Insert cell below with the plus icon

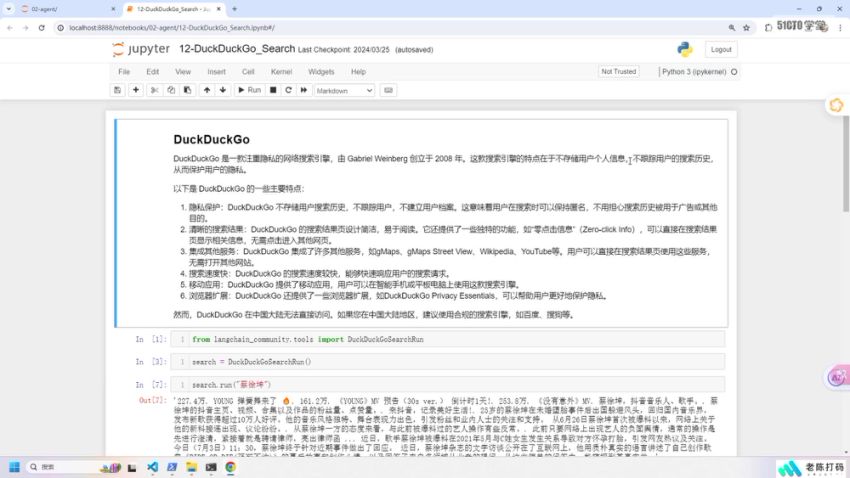click(x=136, y=91)
